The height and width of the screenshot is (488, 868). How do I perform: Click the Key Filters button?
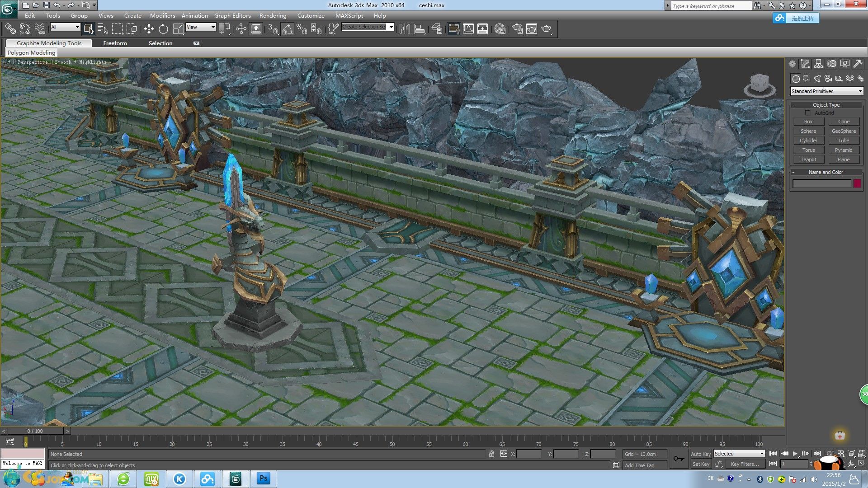(745, 464)
